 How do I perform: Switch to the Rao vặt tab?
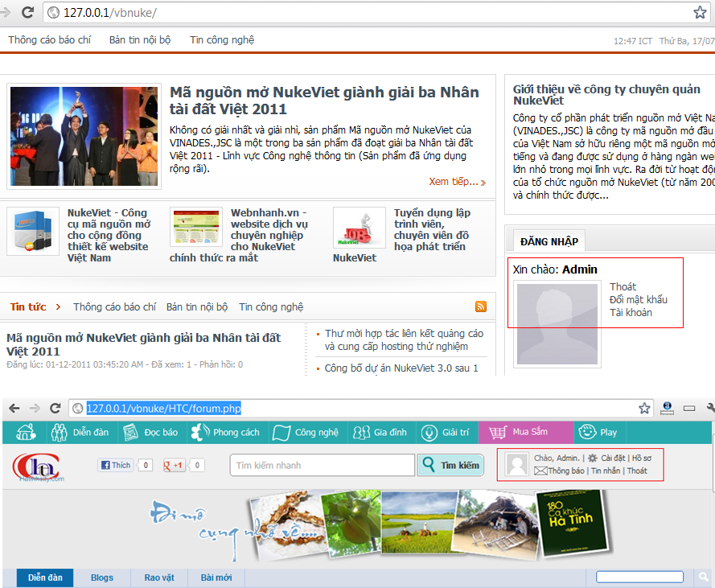pos(159,578)
